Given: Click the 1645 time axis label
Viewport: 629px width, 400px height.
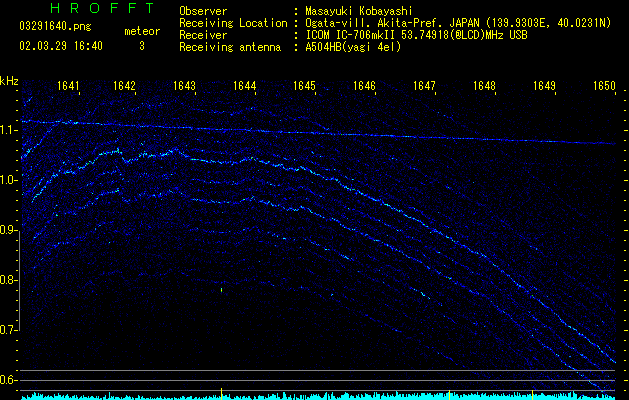Looking at the screenshot, I should click(304, 86).
